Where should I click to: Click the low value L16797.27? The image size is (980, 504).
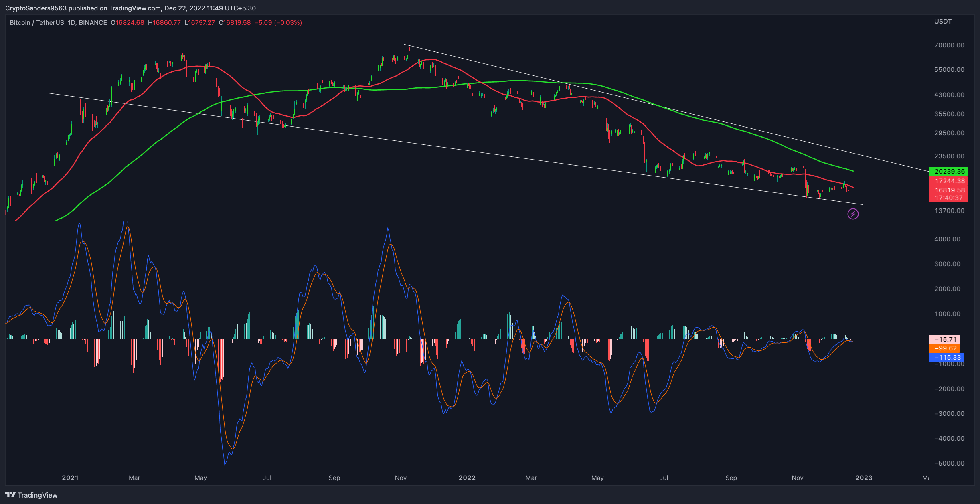pos(200,23)
